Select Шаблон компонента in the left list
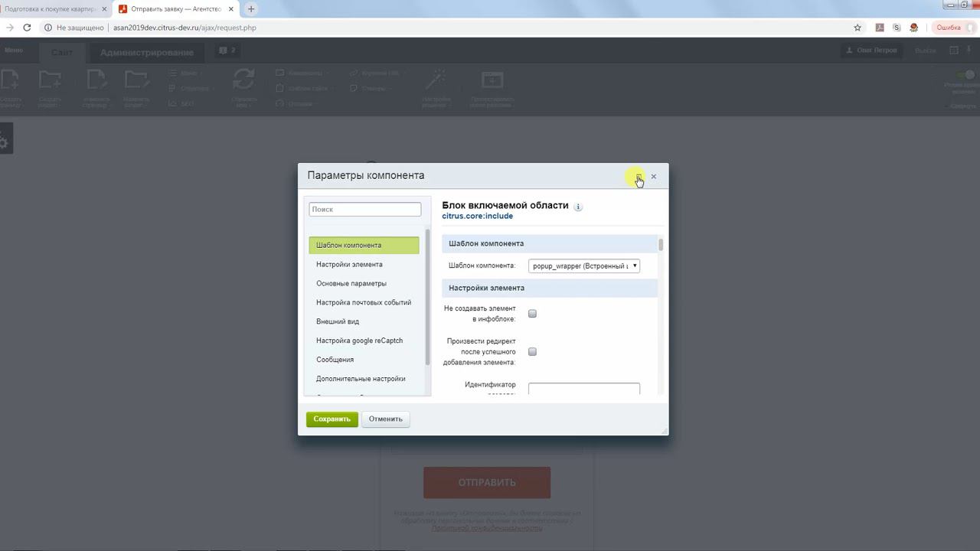The image size is (980, 551). (x=364, y=246)
